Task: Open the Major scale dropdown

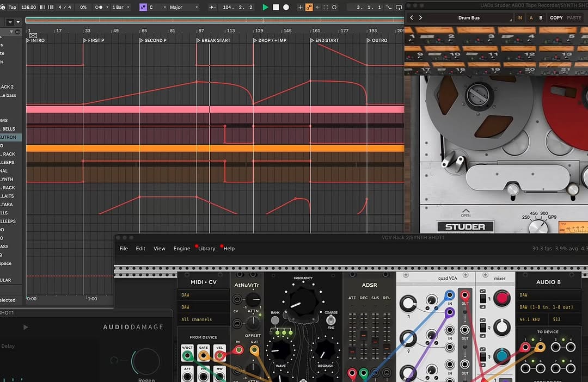Action: point(183,7)
